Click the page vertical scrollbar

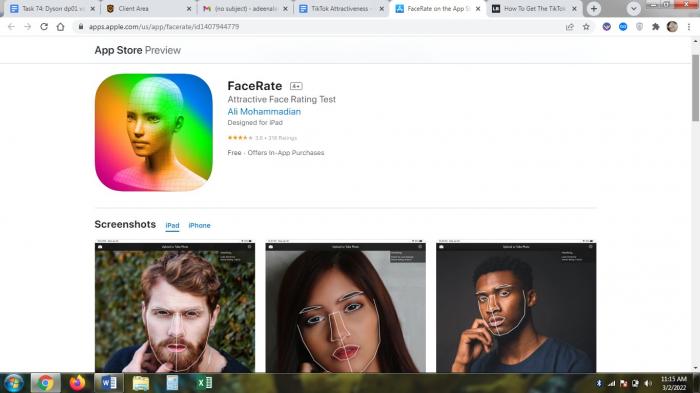(x=696, y=88)
